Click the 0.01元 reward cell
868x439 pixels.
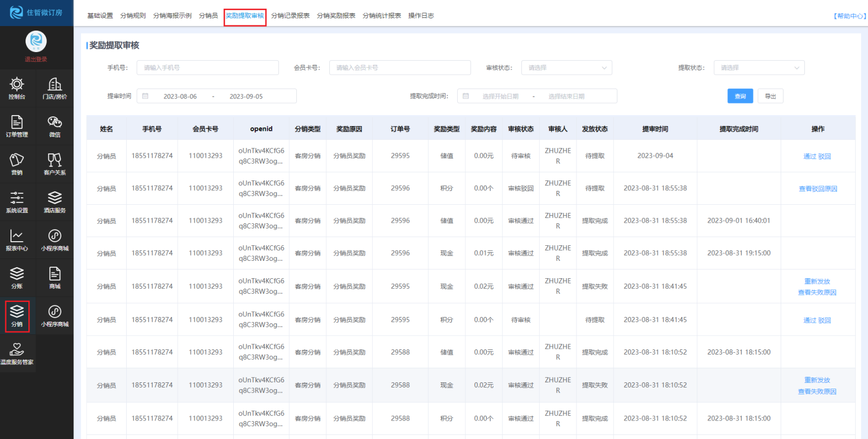pyautogui.click(x=484, y=253)
